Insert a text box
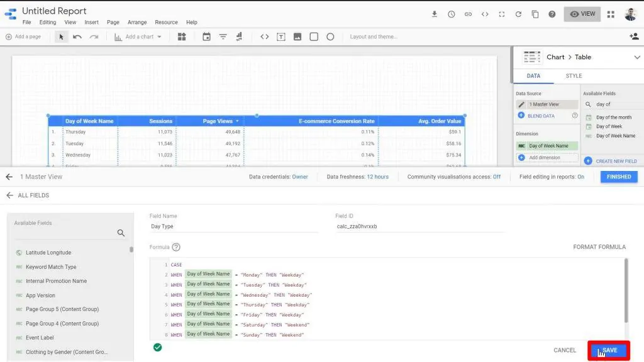644x362 pixels. tap(280, 36)
